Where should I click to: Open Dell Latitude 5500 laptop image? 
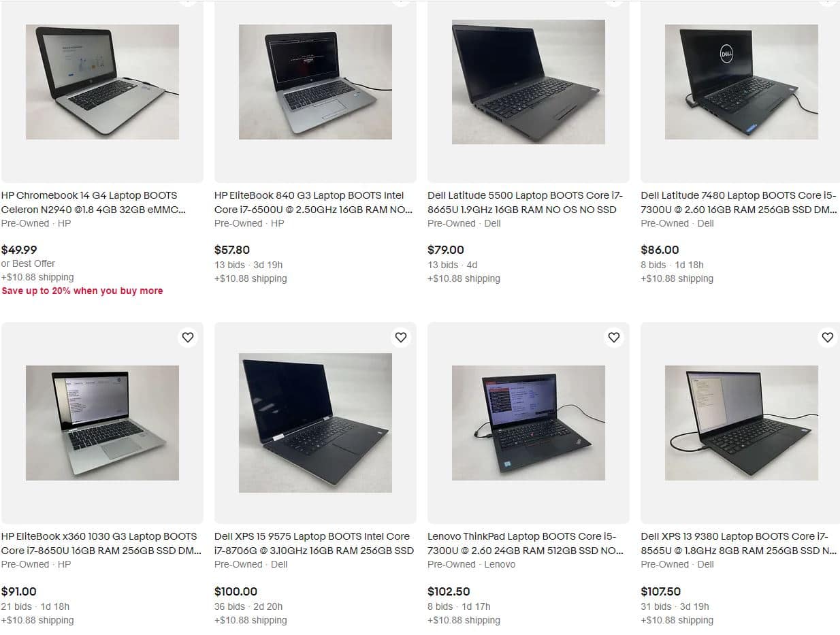[x=528, y=82]
